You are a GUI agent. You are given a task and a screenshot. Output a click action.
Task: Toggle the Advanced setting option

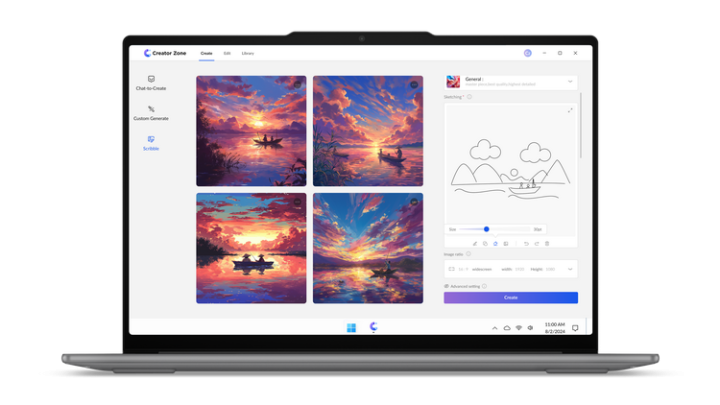447,286
